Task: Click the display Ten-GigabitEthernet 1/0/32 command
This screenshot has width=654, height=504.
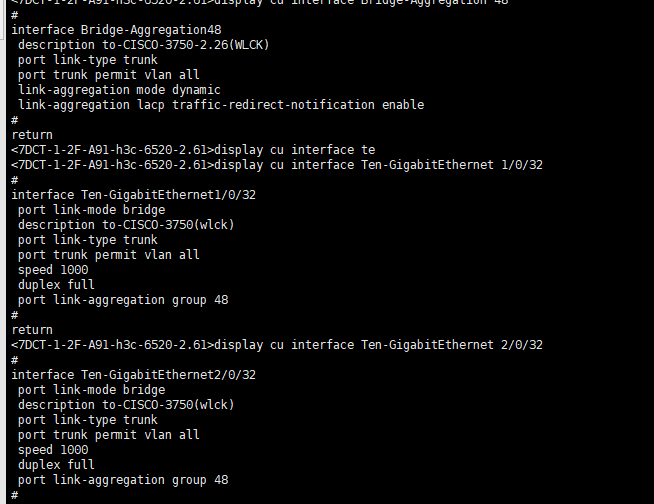Action: (x=380, y=165)
